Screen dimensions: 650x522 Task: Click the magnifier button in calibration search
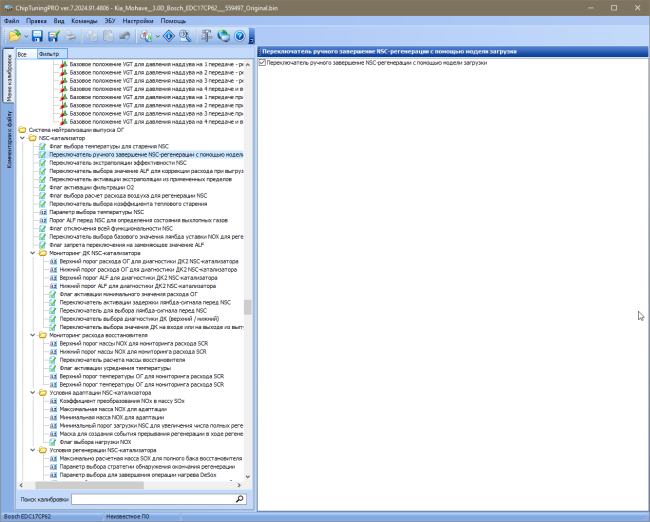(x=240, y=499)
